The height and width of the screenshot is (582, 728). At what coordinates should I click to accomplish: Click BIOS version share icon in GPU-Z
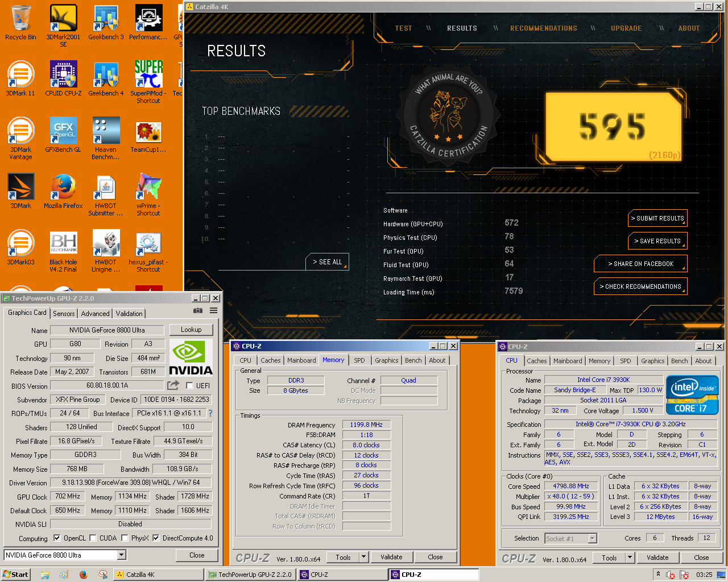[173, 385]
